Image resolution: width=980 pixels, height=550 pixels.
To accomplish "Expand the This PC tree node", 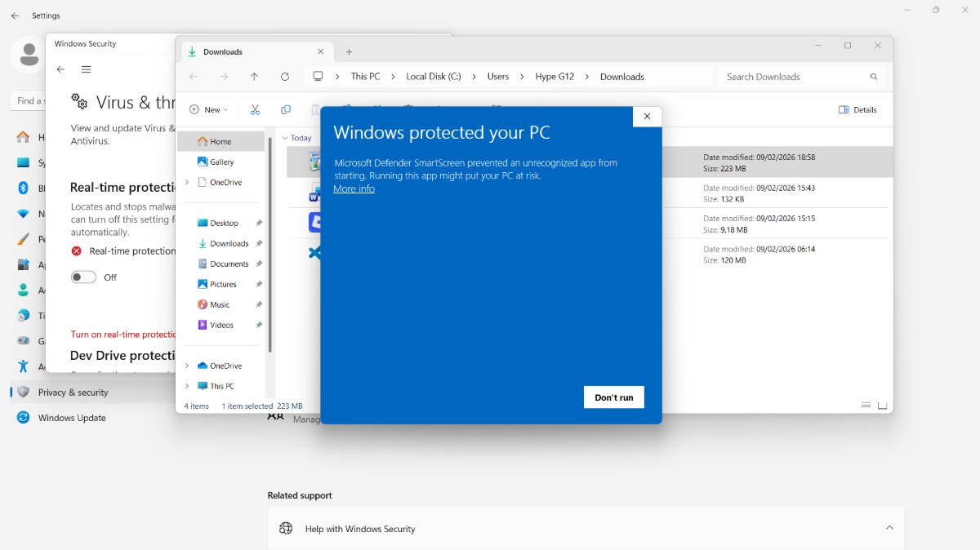I will pyautogui.click(x=187, y=386).
